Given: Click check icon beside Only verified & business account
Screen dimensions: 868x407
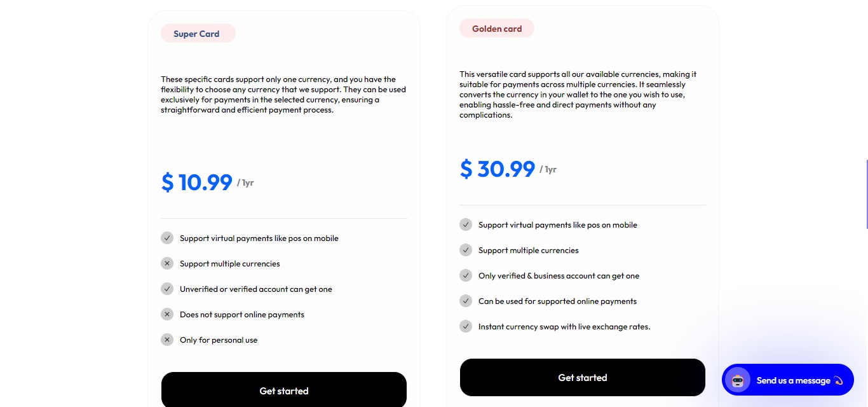Looking at the screenshot, I should [x=466, y=275].
